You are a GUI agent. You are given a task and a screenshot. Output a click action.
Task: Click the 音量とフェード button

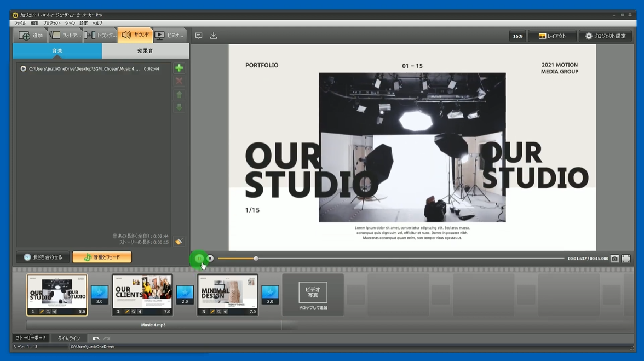coord(102,257)
